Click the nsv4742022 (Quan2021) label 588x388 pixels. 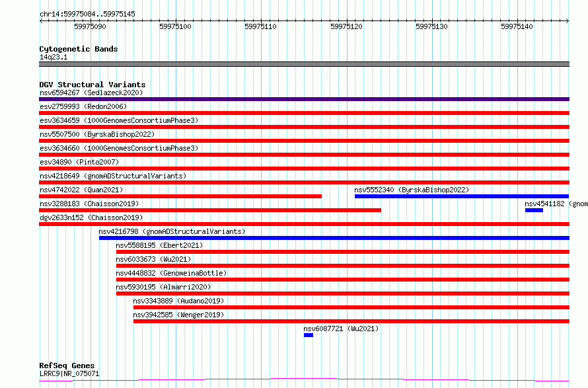coord(81,190)
